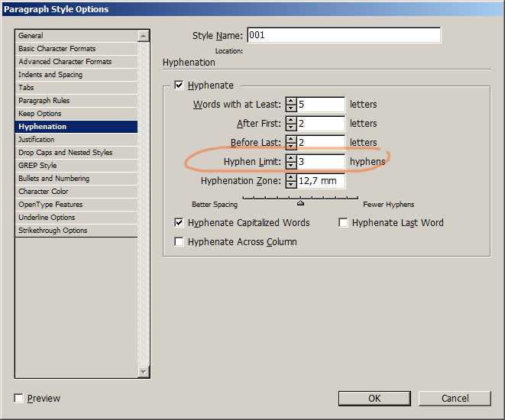Enable the Preview checkbox
Image resolution: width=505 pixels, height=420 pixels.
(x=18, y=399)
